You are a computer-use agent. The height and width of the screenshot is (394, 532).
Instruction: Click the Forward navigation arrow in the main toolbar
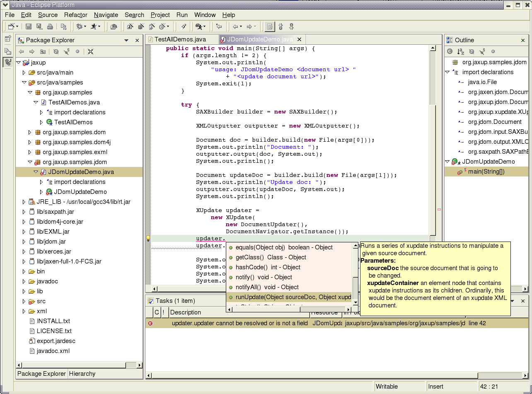249,27
